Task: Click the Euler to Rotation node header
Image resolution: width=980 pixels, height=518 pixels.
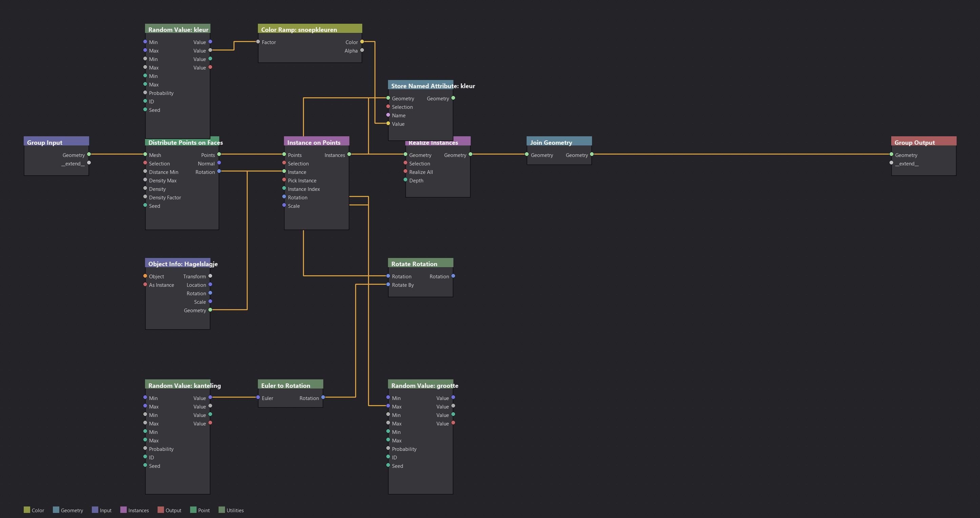Action: pyautogui.click(x=290, y=385)
